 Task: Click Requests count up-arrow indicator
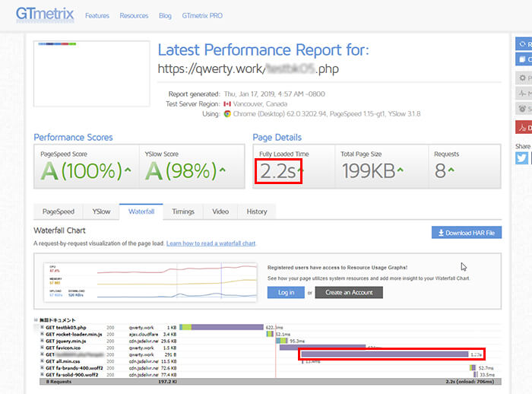coord(451,169)
